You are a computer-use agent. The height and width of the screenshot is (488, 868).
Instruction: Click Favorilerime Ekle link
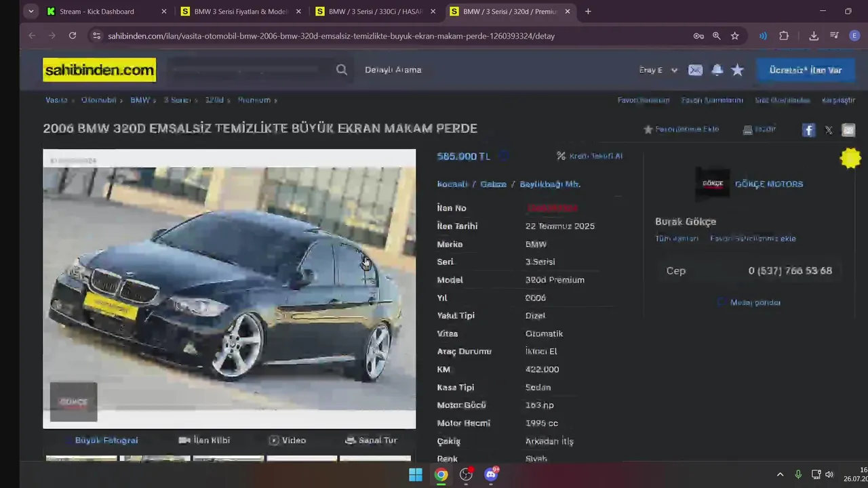pyautogui.click(x=681, y=129)
